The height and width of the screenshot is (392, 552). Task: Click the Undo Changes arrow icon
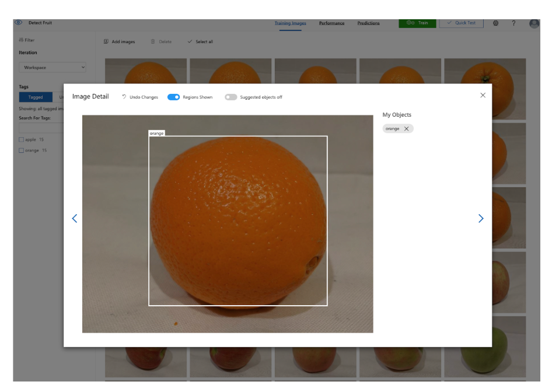click(124, 97)
